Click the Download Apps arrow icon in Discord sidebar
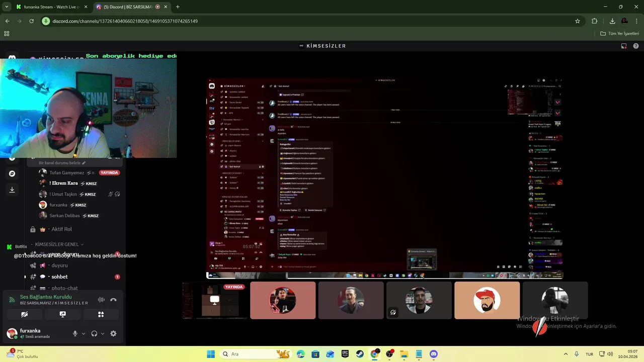 [12, 190]
